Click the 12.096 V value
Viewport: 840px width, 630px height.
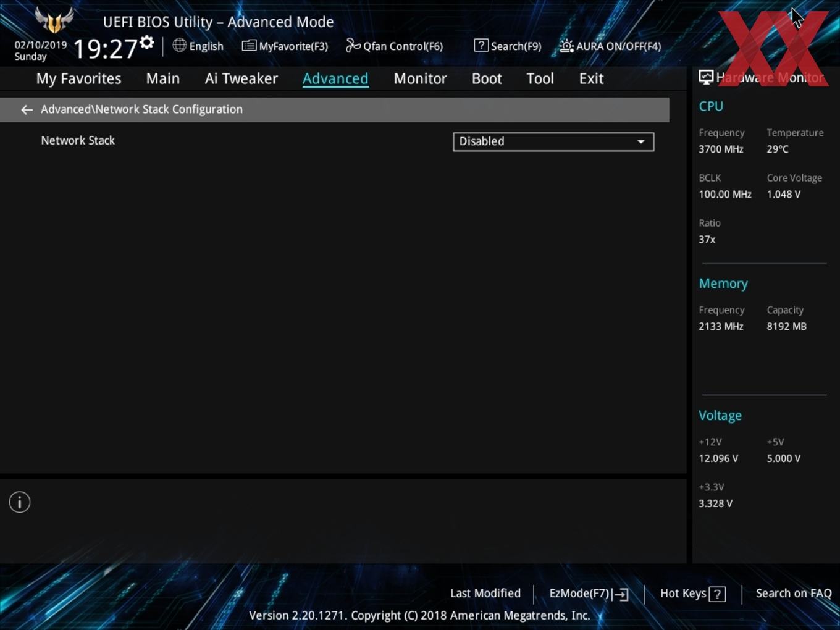click(x=718, y=458)
